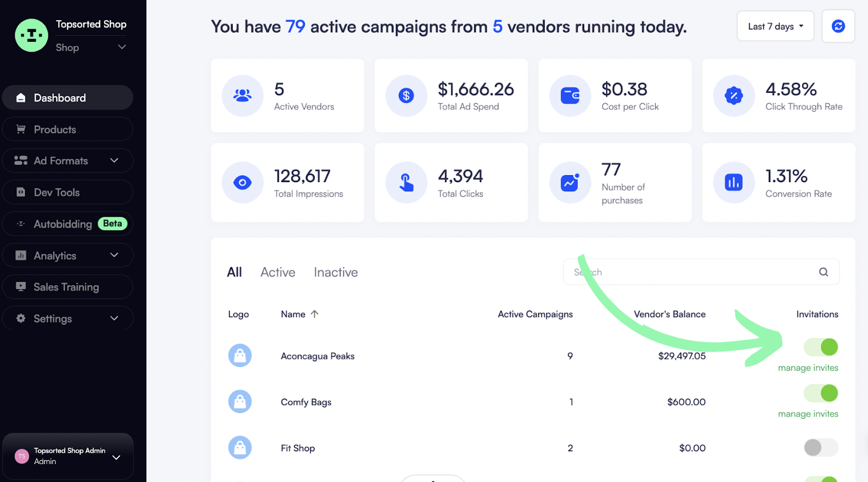Switch to the All vendors tab

pyautogui.click(x=234, y=272)
